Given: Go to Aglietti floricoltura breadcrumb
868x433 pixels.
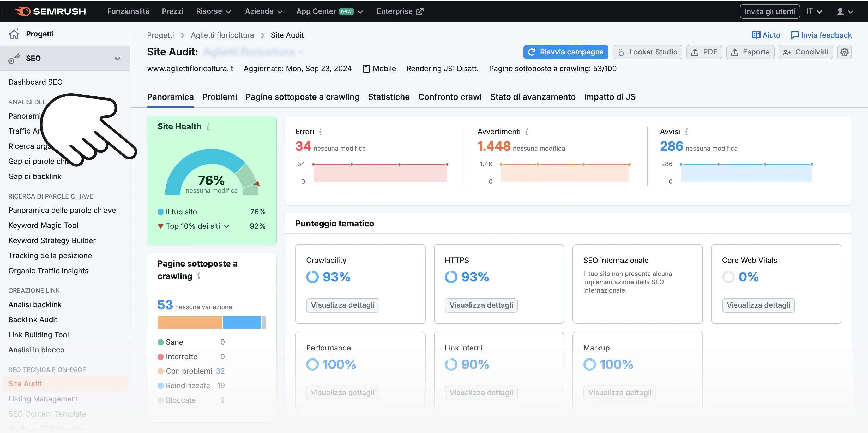Looking at the screenshot, I should click(222, 35).
